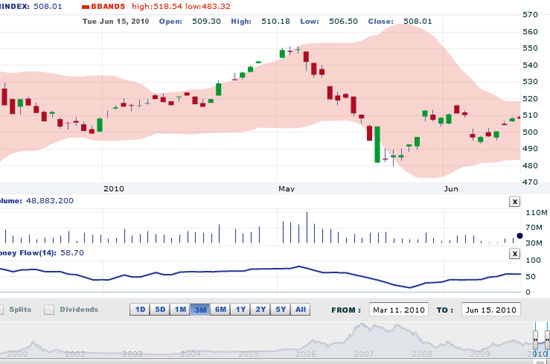Viewport: 550px width, 364px height.
Task: Click the dark blue volume marker dot
Action: [519, 236]
